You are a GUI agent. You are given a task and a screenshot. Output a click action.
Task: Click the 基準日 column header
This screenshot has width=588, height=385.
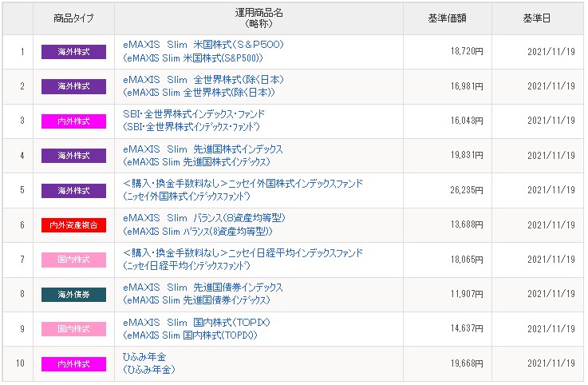point(537,18)
